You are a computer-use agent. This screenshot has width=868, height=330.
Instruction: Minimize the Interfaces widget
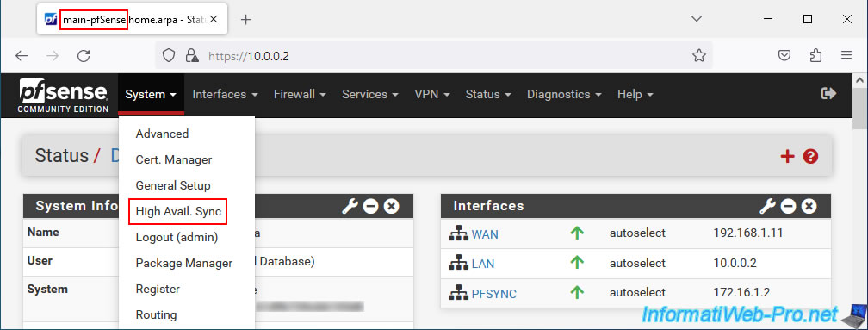[788, 207]
